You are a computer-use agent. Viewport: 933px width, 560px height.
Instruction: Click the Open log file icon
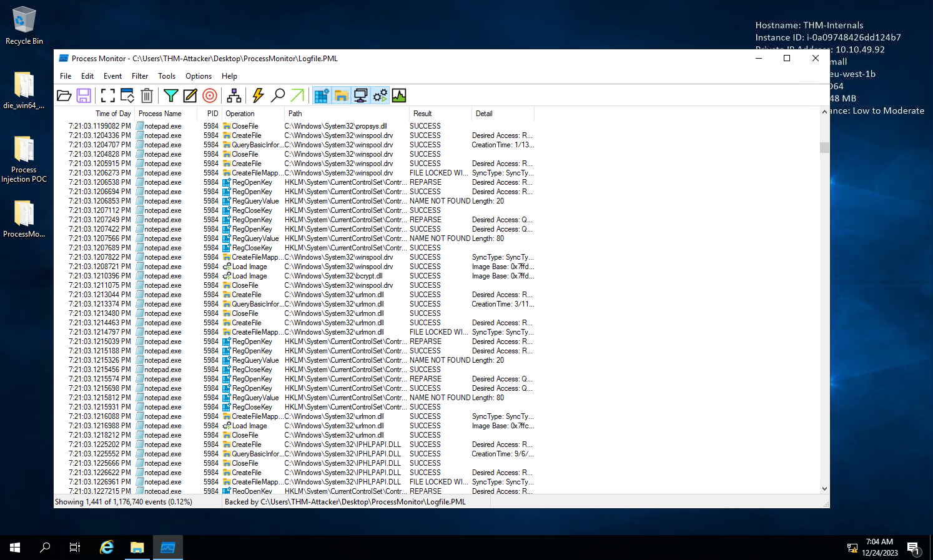(64, 96)
